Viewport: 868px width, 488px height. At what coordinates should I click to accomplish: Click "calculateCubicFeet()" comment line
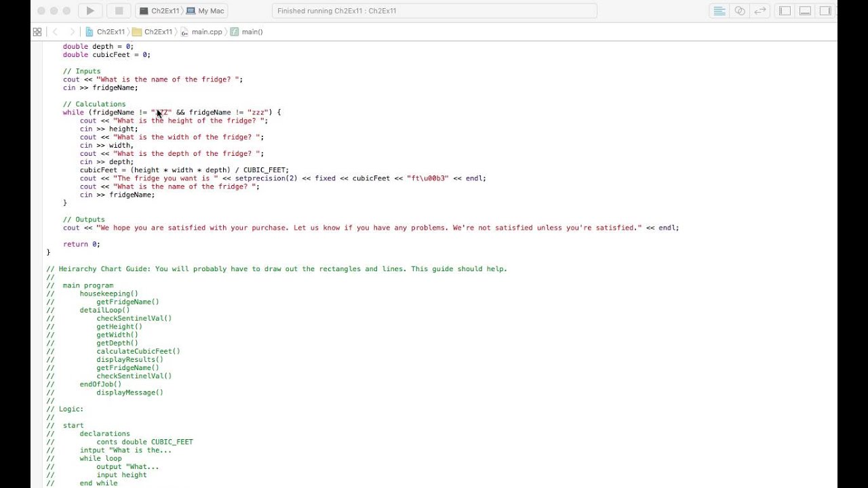point(138,351)
